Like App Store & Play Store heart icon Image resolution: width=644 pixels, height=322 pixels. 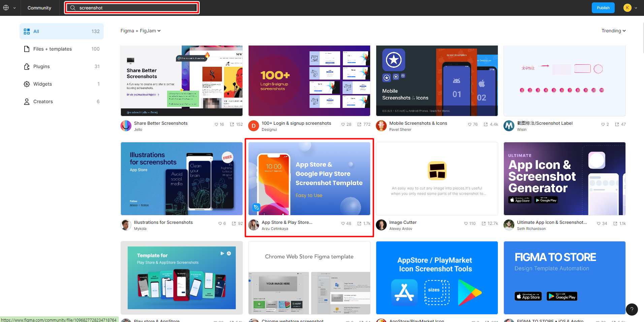[343, 224]
